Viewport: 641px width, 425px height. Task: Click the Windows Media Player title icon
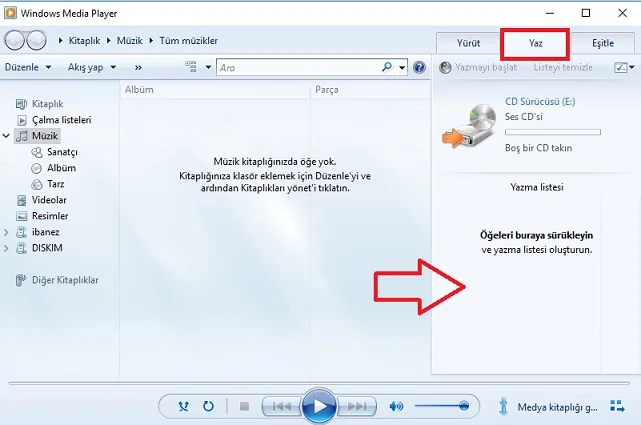click(10, 13)
